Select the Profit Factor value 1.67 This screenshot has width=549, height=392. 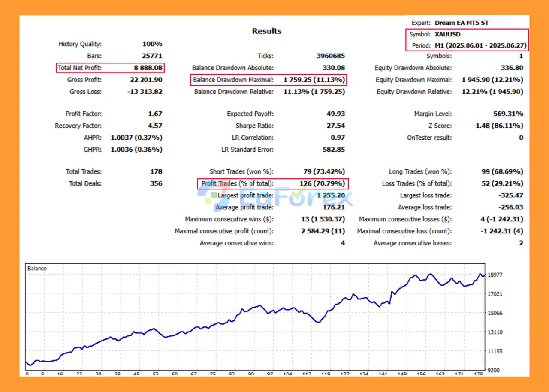155,114
